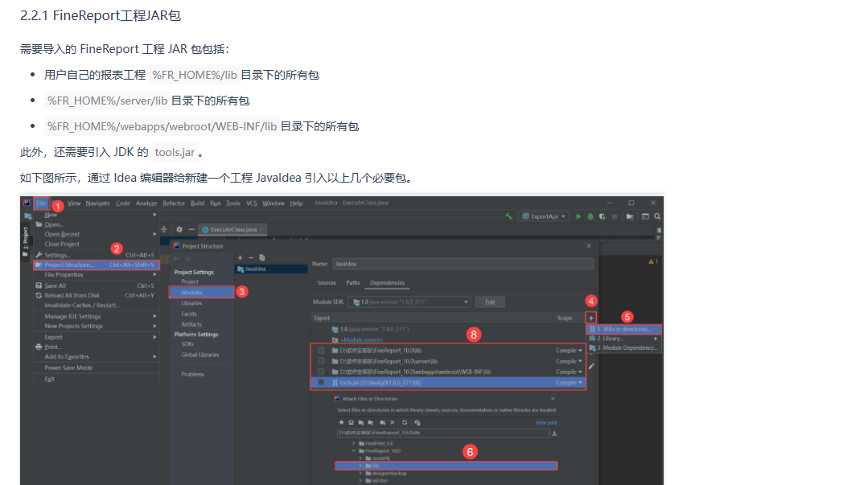Click the pencil edit icon beside dependencies

pyautogui.click(x=591, y=366)
